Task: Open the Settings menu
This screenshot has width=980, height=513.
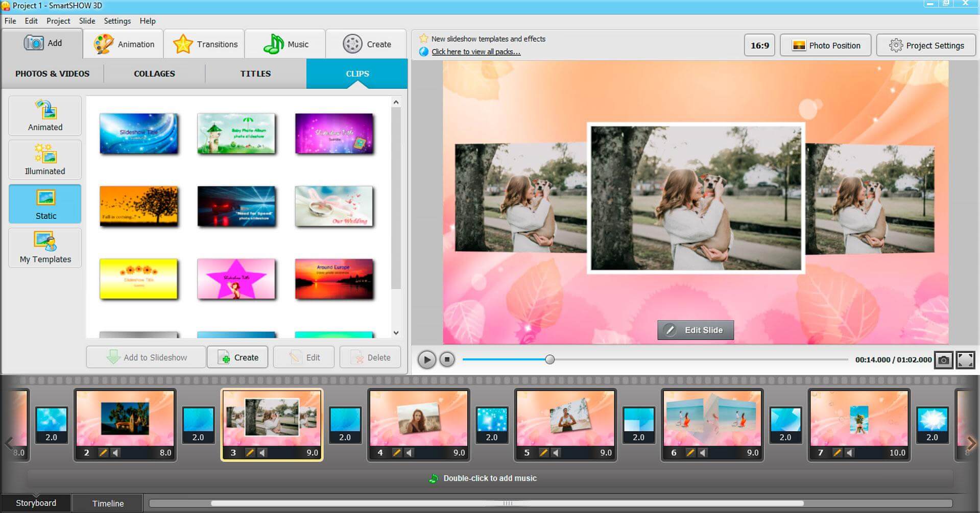Action: (x=117, y=21)
